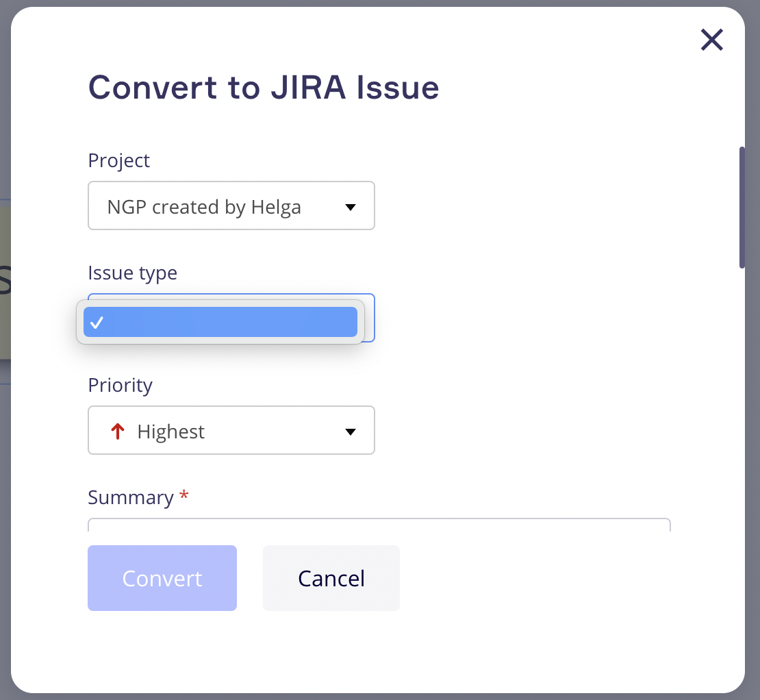
Task: Click the caret arrow in the Project field
Action: [x=350, y=207]
